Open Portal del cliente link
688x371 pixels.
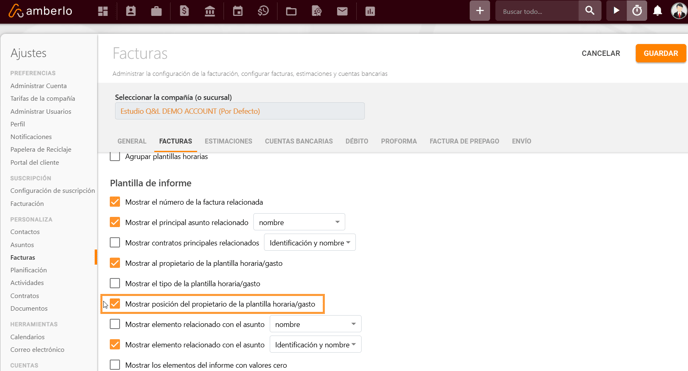(35, 162)
